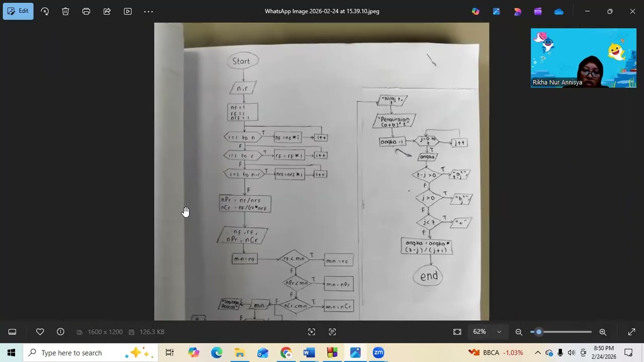Open Task View from the taskbar
This screenshot has width=644, height=362.
click(170, 352)
